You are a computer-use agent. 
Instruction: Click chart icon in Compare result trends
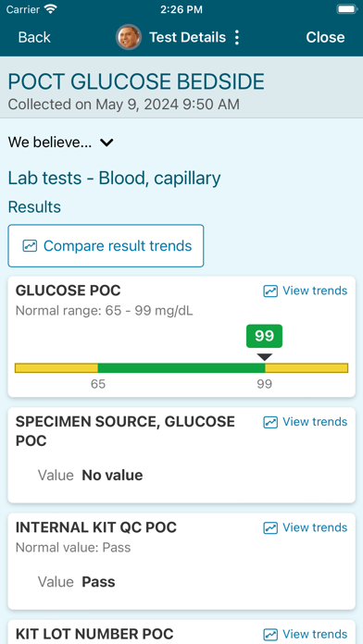point(30,246)
